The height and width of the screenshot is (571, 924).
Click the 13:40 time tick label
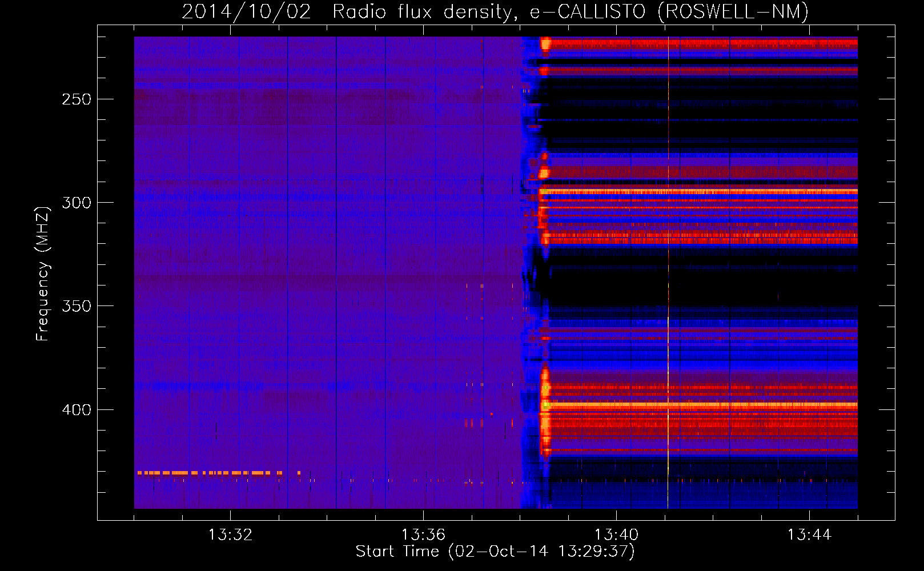coord(617,535)
